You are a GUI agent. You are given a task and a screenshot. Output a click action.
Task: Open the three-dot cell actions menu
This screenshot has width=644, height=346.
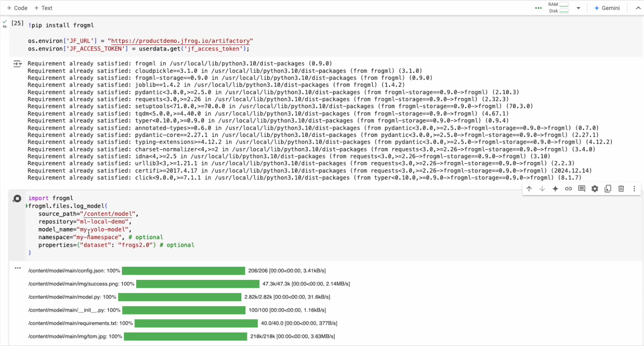[x=634, y=189]
